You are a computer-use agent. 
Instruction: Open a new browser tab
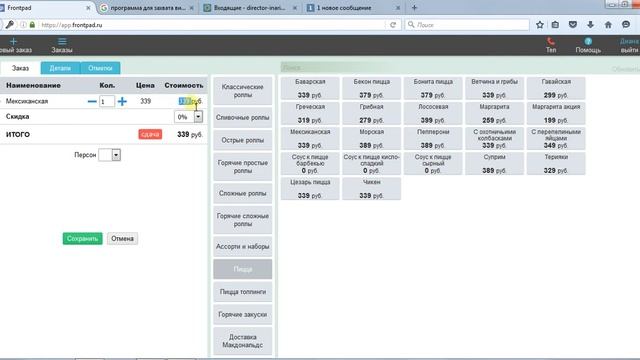tap(414, 8)
